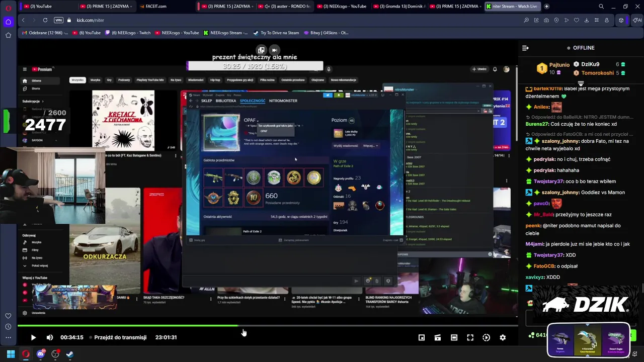The width and height of the screenshot is (644, 362).
Task: Open Kick player settings gear
Action: point(503,337)
